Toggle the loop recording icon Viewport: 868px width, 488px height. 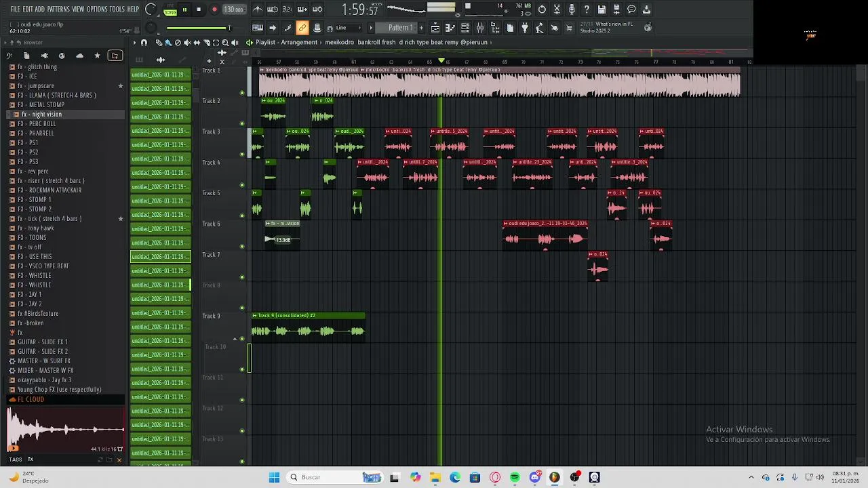(x=317, y=9)
